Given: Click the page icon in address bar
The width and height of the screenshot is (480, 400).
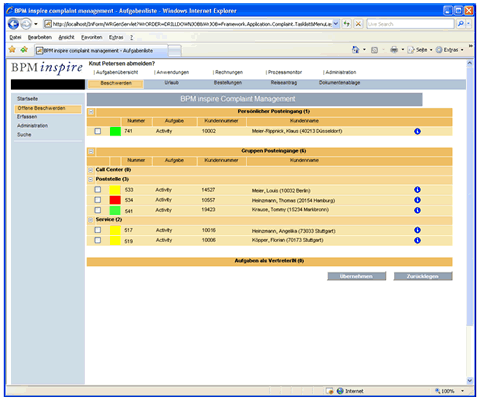Looking at the screenshot, I should (48, 24).
